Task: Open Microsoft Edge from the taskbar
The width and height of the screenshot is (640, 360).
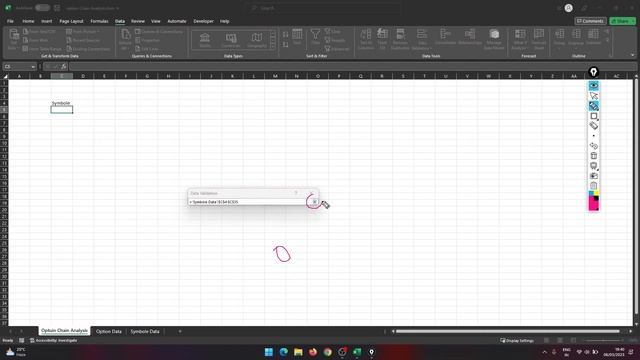Action: 283,352
